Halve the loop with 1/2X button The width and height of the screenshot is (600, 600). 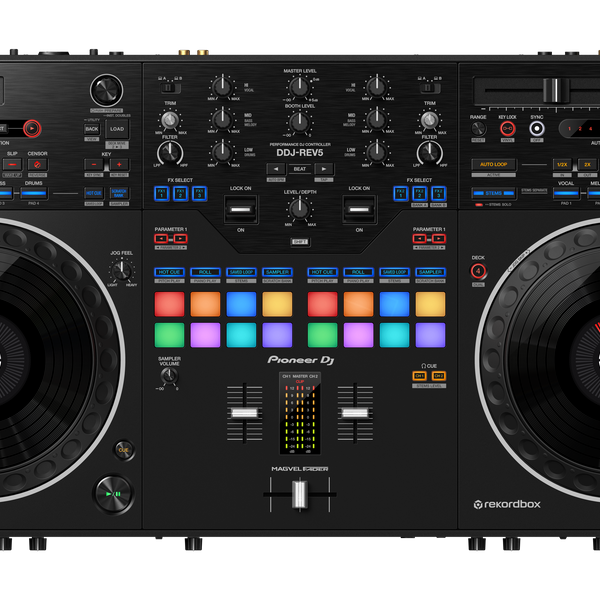(x=562, y=165)
